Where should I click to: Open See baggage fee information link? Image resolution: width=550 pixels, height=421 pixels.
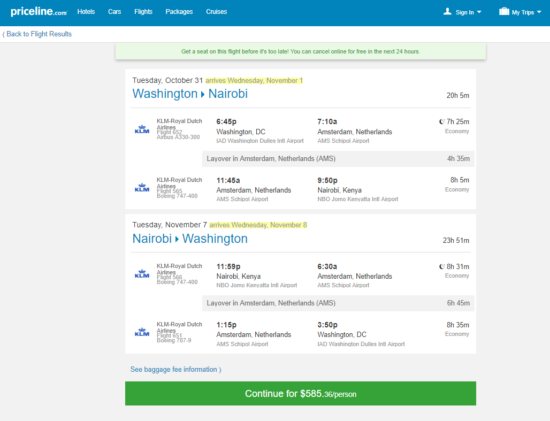coord(176,369)
